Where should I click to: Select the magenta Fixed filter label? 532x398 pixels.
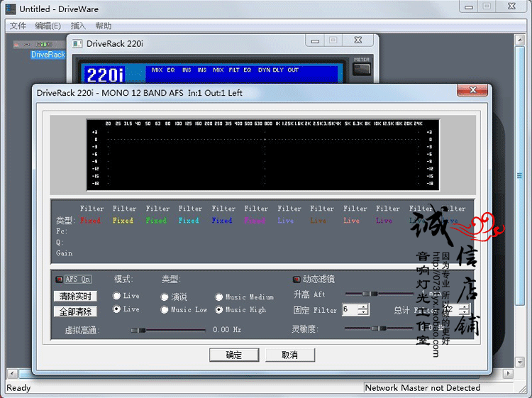pos(255,221)
